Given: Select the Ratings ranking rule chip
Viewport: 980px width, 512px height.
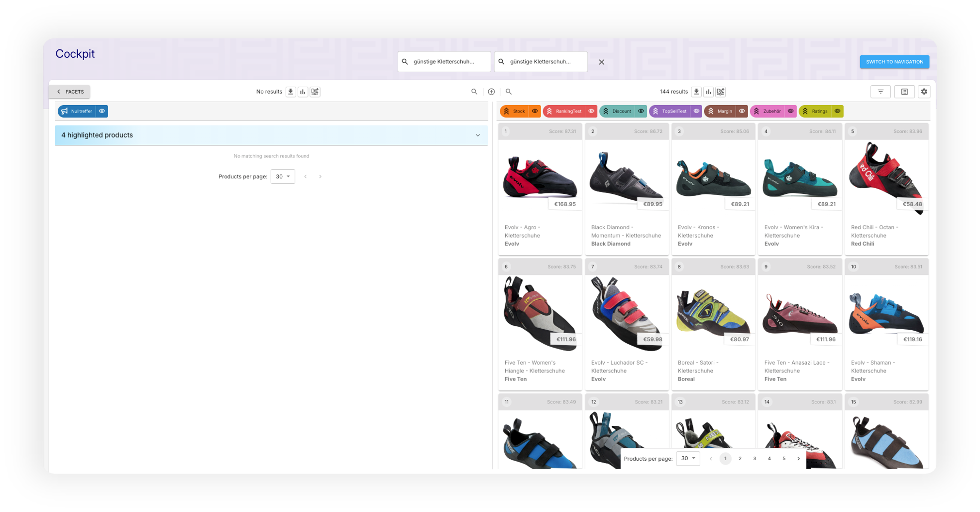Looking at the screenshot, I should coord(815,111).
